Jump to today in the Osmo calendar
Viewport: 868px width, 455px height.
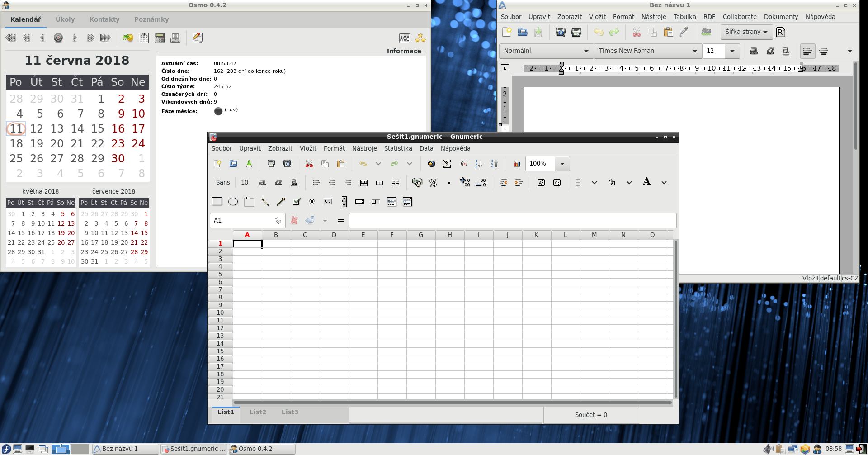(58, 38)
